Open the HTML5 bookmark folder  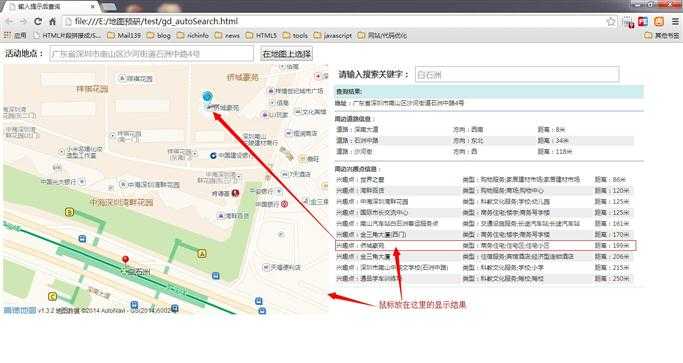tap(261, 35)
